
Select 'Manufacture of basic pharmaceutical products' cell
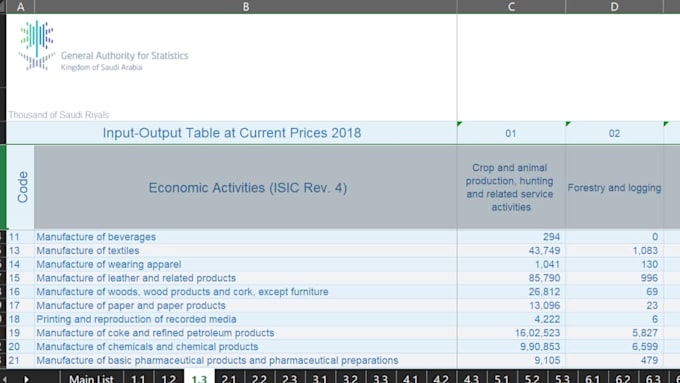coord(245,360)
